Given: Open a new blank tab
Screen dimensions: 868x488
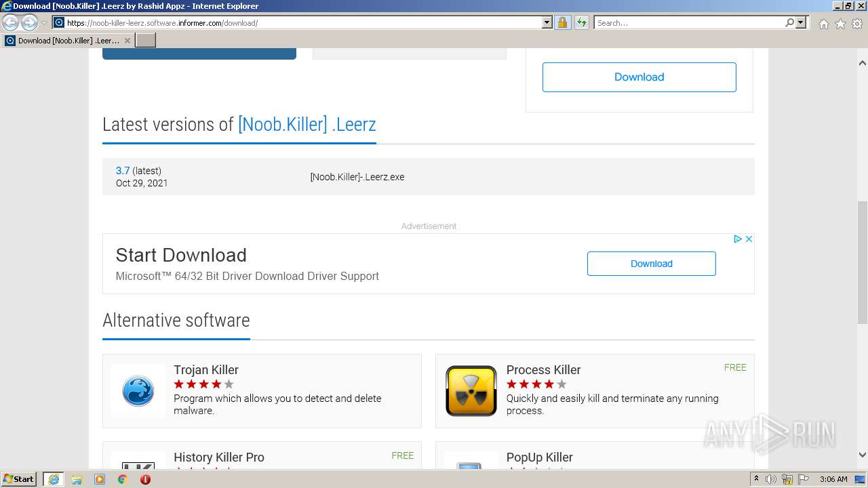Looking at the screenshot, I should pyautogui.click(x=146, y=41).
